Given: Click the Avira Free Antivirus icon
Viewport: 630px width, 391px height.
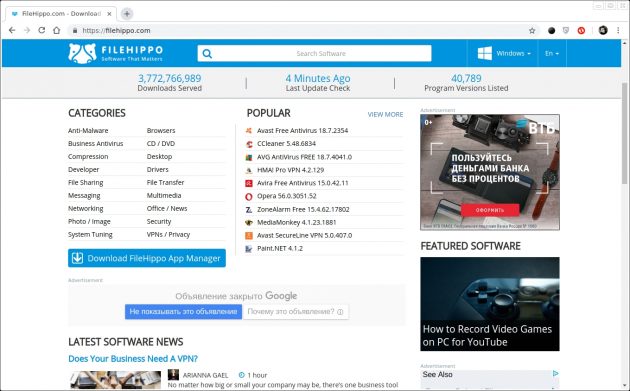Looking at the screenshot, I should (249, 183).
